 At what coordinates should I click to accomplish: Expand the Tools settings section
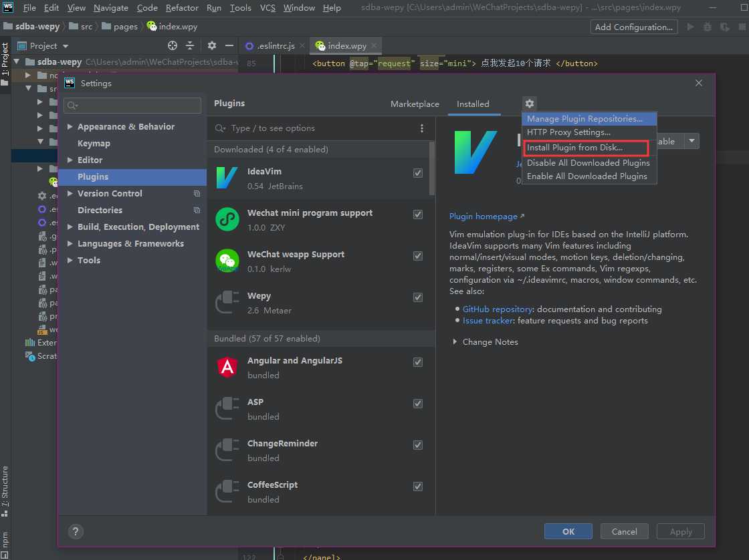pyautogui.click(x=70, y=260)
